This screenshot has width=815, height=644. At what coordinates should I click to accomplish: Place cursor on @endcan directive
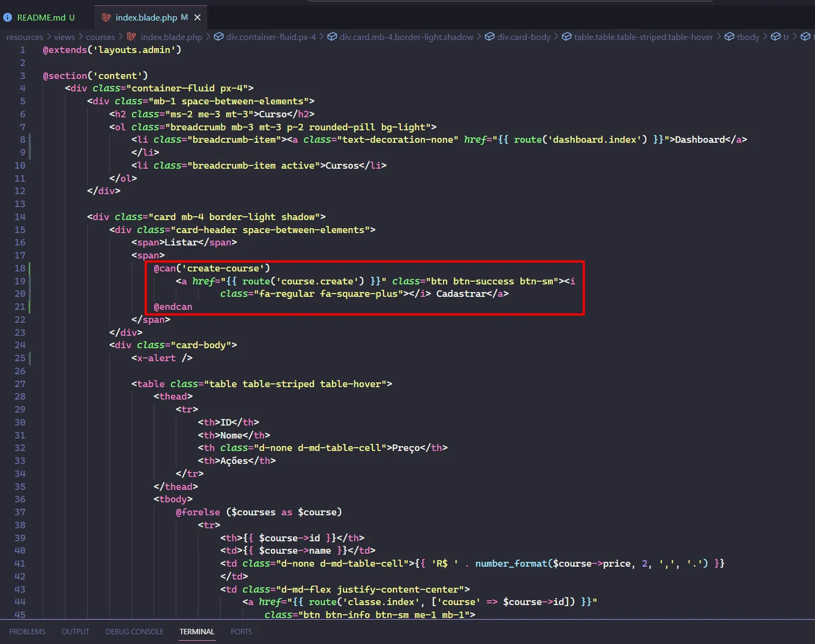coord(173,307)
